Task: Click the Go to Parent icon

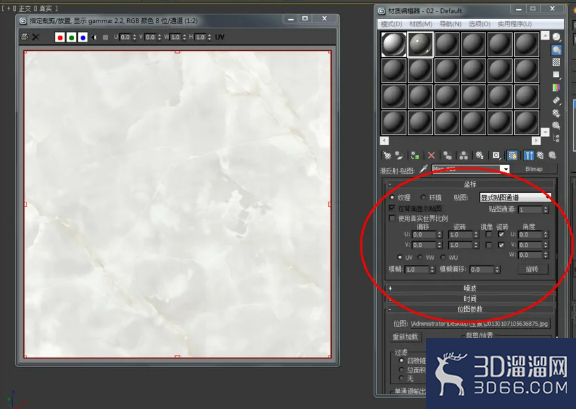Action: click(x=540, y=155)
